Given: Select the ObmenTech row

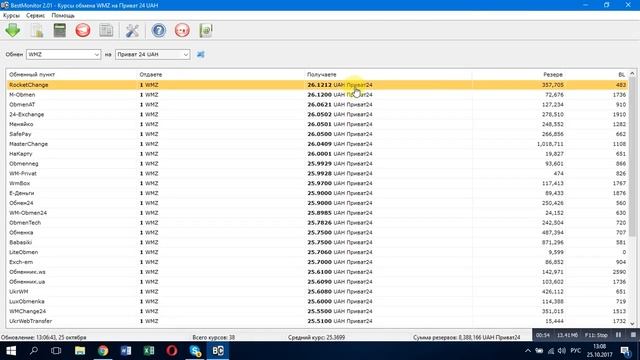Looking at the screenshot, I should point(318,222).
